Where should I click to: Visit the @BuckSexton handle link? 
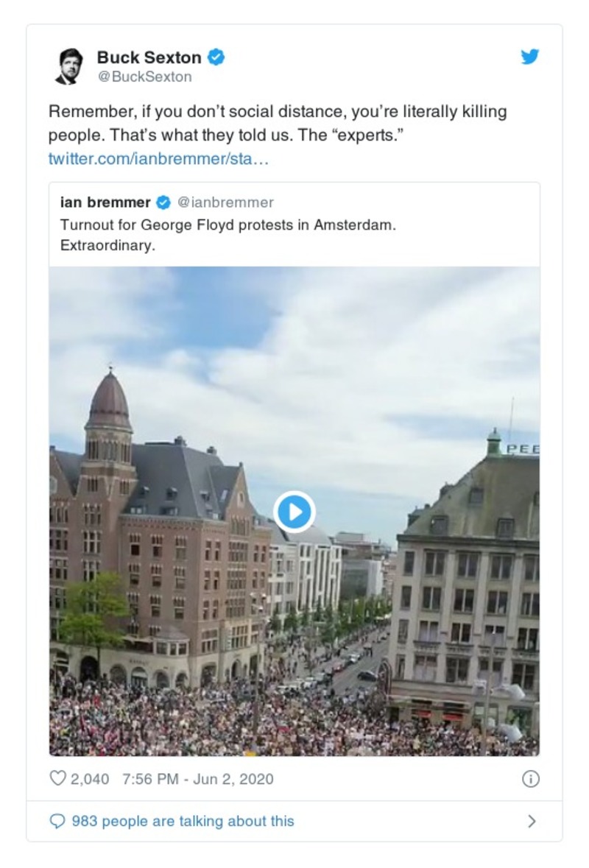point(144,77)
